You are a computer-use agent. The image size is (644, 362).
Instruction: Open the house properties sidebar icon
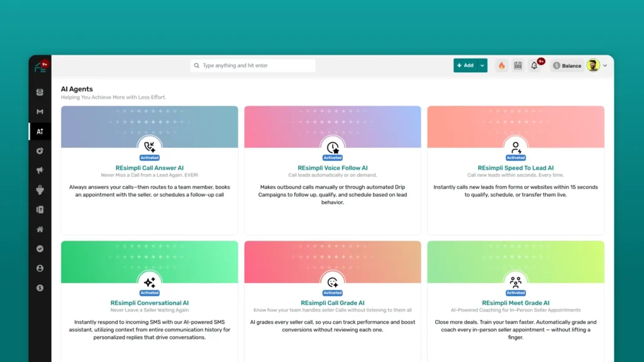[40, 229]
